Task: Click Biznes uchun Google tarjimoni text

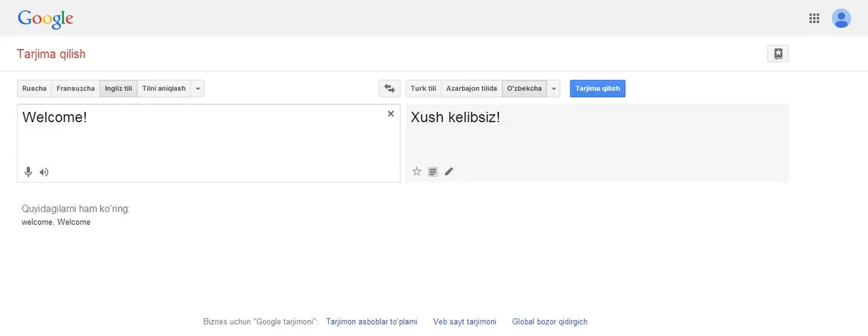Action: [x=261, y=322]
